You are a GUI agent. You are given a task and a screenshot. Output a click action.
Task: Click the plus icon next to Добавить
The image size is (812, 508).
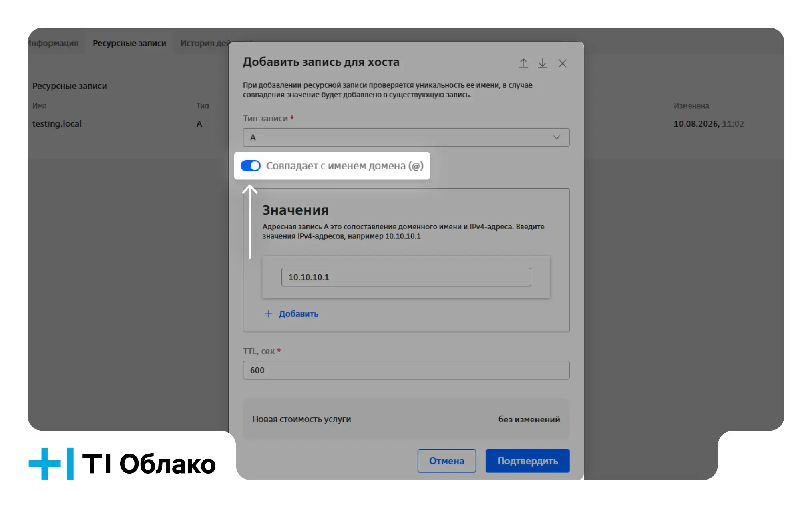tap(268, 314)
